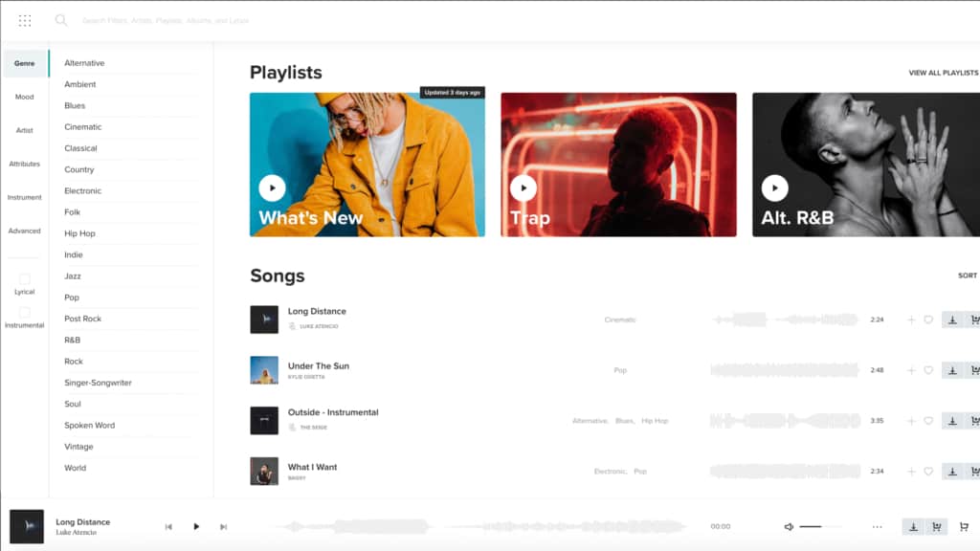Play the What's New playlist
The width and height of the screenshot is (980, 551).
(273, 188)
